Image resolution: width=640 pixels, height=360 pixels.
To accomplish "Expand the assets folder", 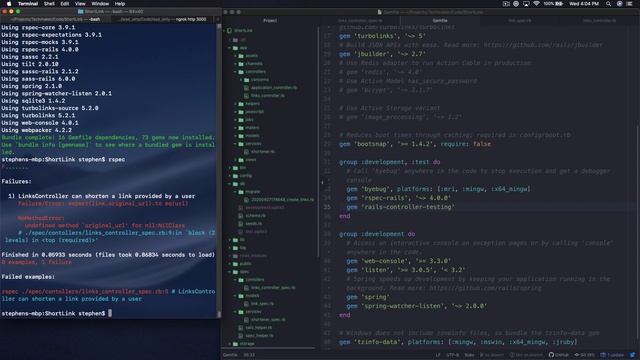I will (x=236, y=56).
